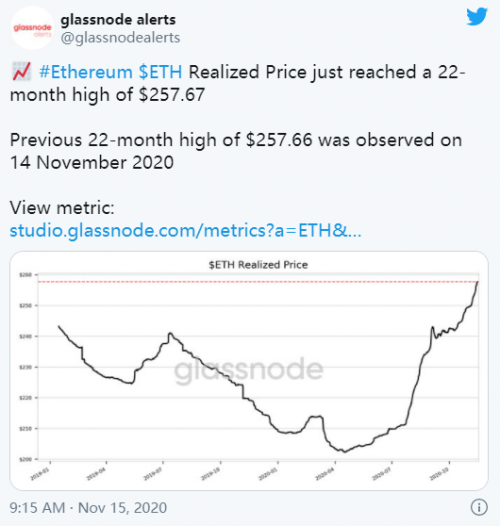Click the red chart emoji icon

[21, 71]
